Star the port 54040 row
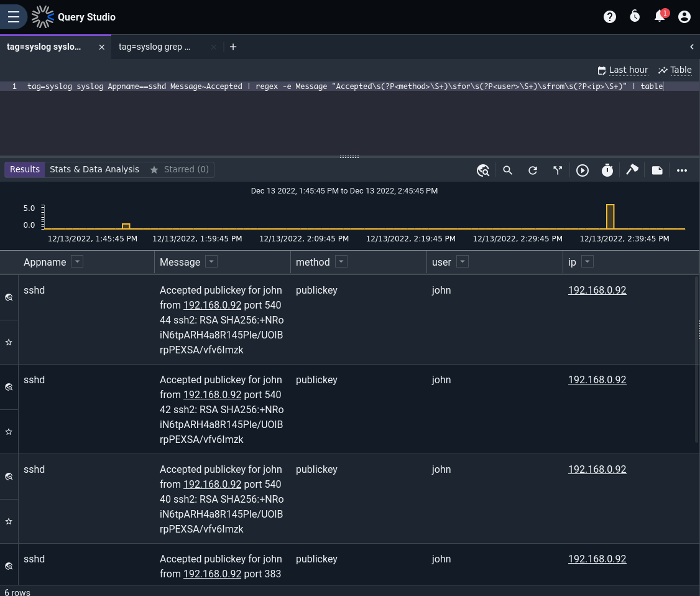The height and width of the screenshot is (596, 700). [x=9, y=521]
